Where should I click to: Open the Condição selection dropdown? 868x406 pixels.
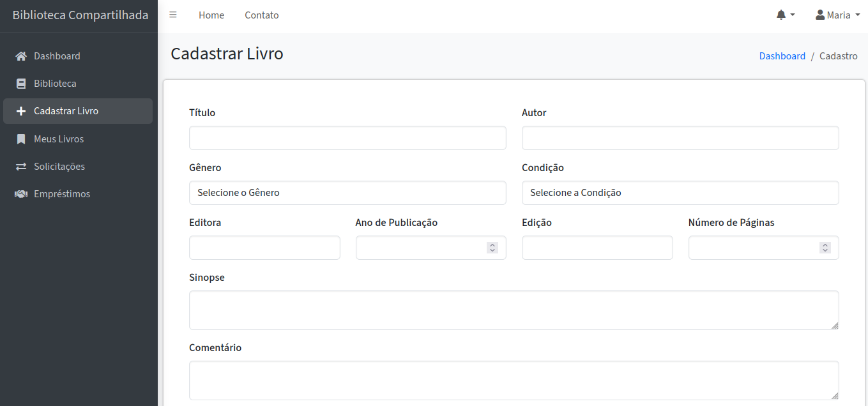tap(680, 192)
